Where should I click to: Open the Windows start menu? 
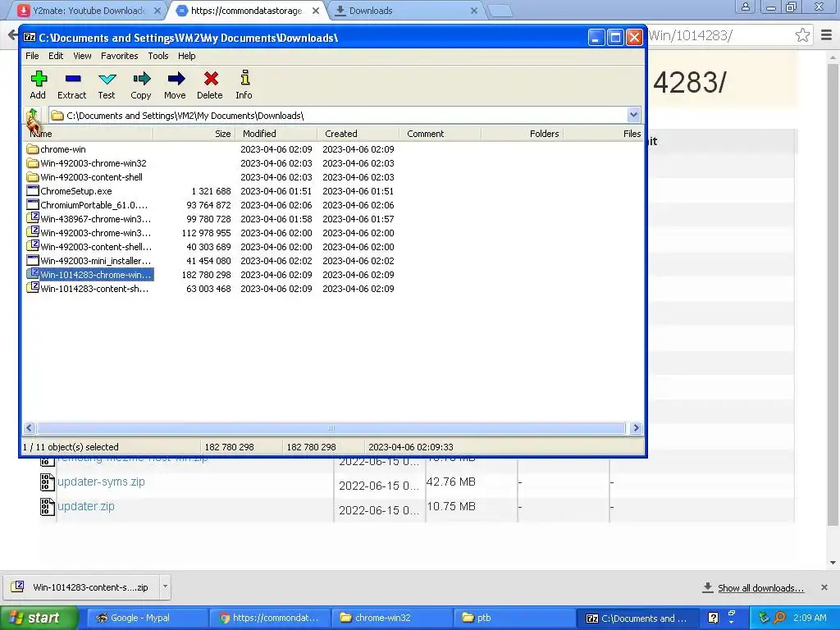pos(39,618)
